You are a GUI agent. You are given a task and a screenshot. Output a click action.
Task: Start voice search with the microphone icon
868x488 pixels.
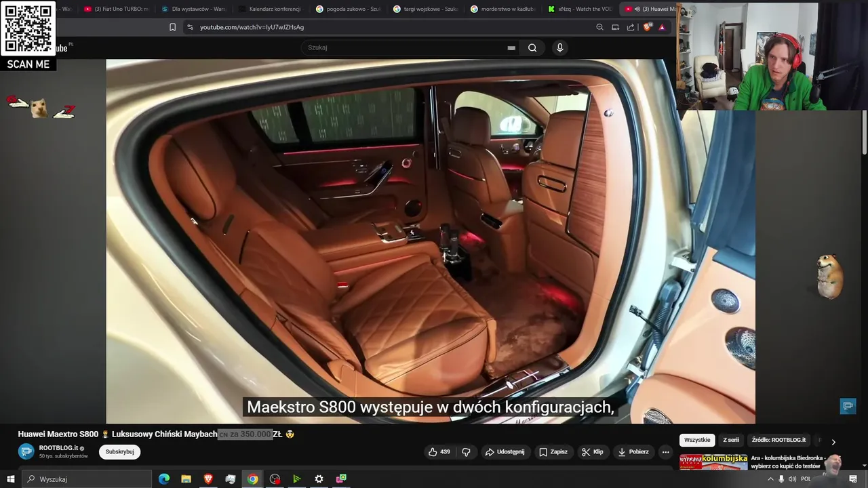(559, 47)
